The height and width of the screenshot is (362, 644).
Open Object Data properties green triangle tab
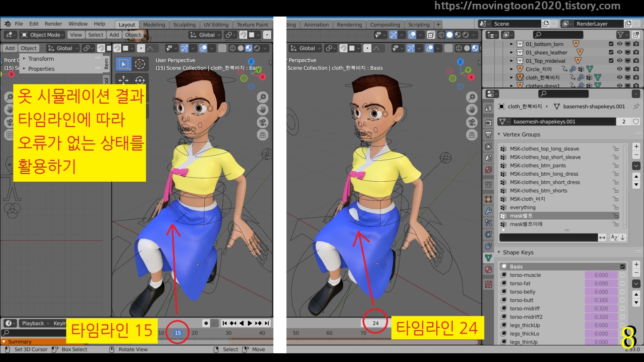pos(488,258)
